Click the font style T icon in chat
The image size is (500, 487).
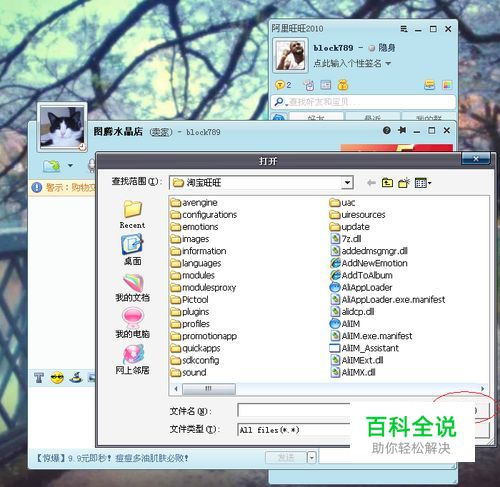pyautogui.click(x=39, y=378)
